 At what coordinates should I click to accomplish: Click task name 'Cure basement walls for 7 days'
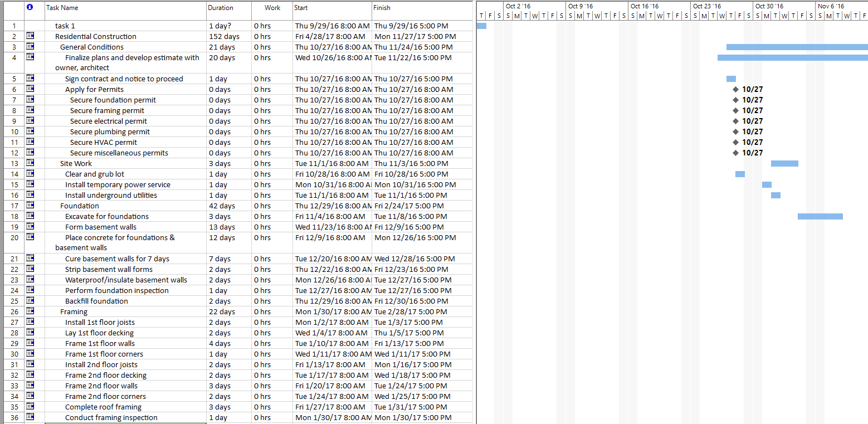117,259
